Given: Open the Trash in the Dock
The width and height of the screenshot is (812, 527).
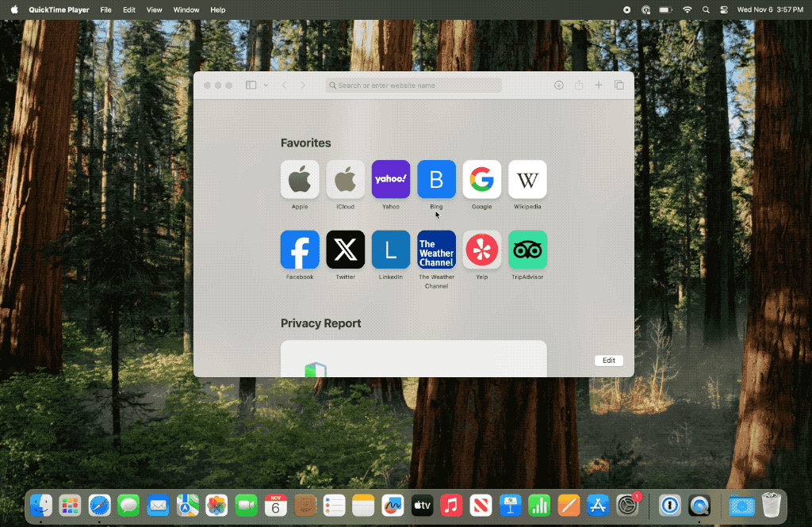Looking at the screenshot, I should 771,506.
